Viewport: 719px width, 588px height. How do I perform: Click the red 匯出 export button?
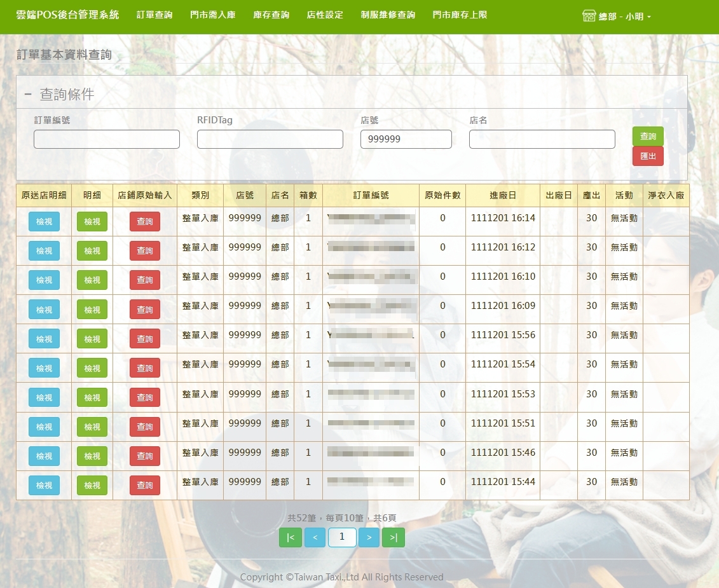(648, 156)
